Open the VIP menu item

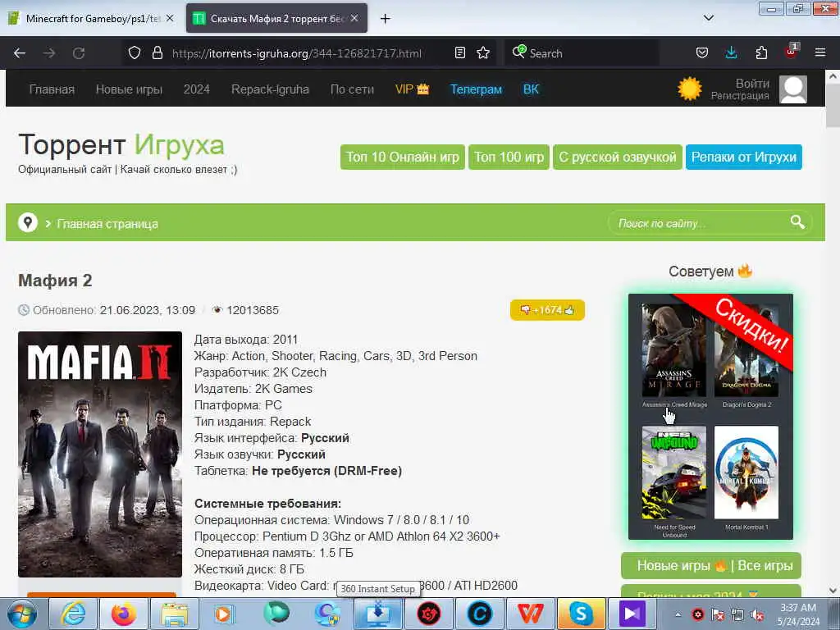412,89
